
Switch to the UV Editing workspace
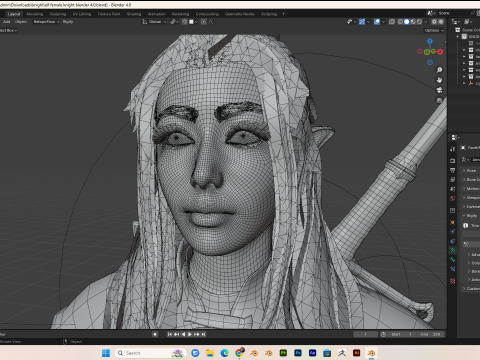point(82,14)
